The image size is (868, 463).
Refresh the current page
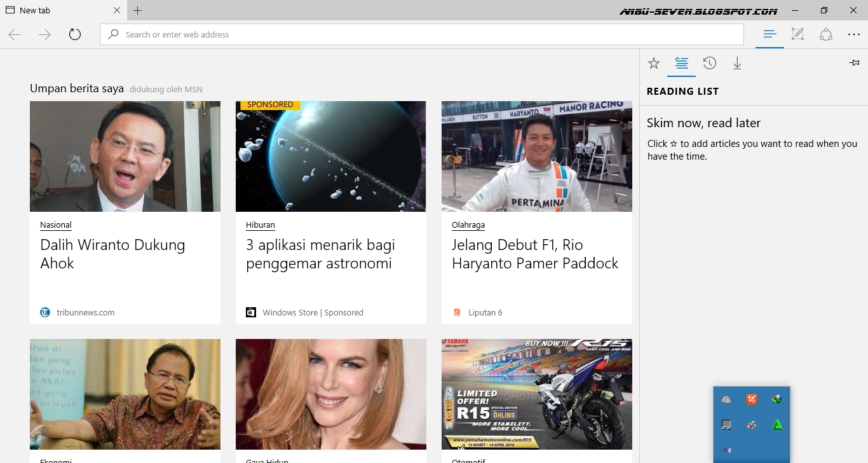[75, 34]
